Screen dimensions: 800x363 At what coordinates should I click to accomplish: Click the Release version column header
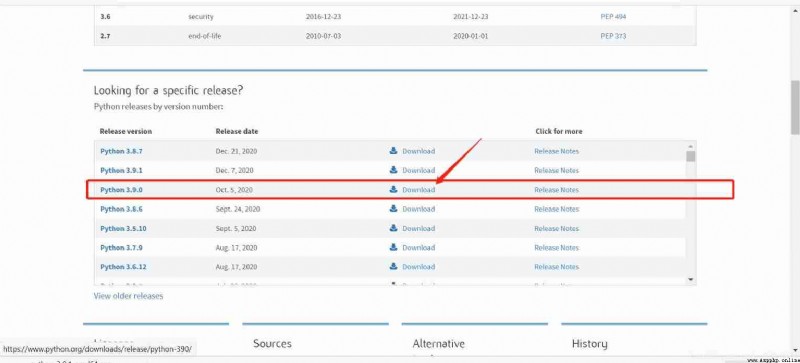pos(126,131)
